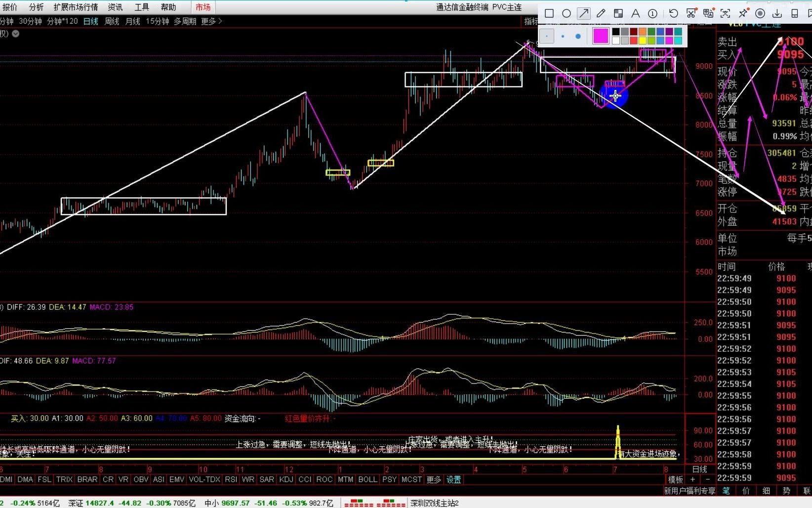Switch to the 价 price tab
Viewport: 812px width, 508px height.
click(746, 491)
